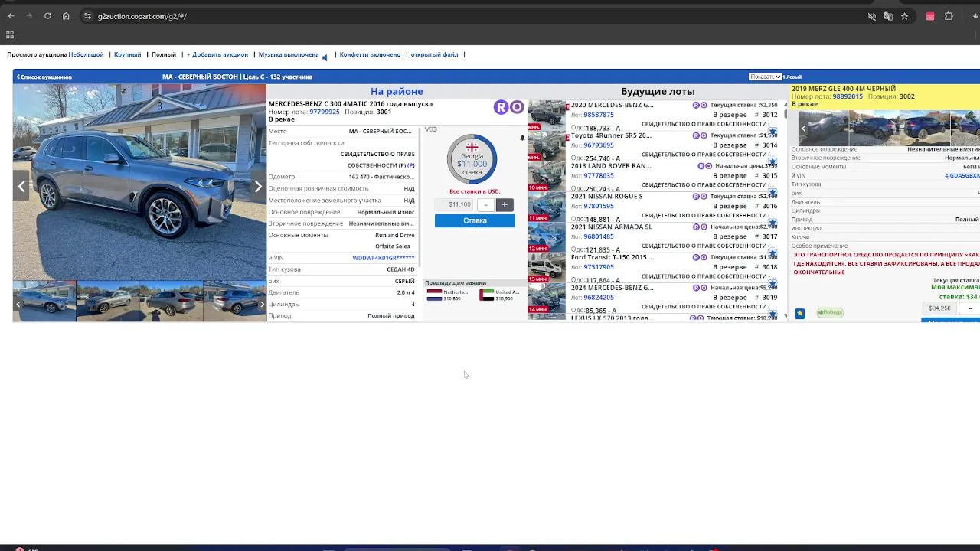Viewport: 980px width, 551px height.
Task: Show previous photo in GLE 400 thumbnails
Action: (x=803, y=128)
